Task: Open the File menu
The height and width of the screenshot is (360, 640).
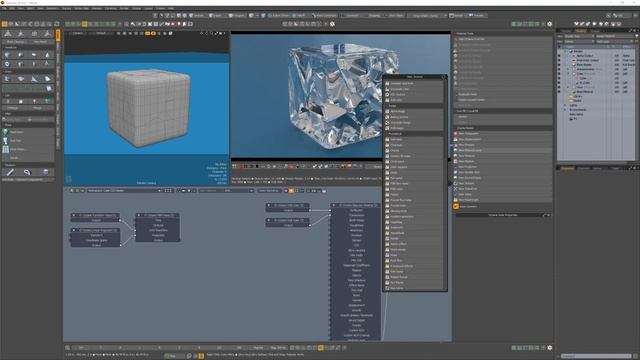Action: point(4,8)
